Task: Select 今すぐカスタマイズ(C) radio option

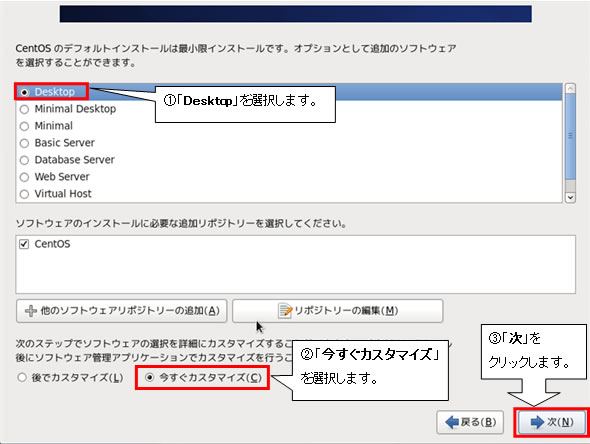Action: click(149, 377)
